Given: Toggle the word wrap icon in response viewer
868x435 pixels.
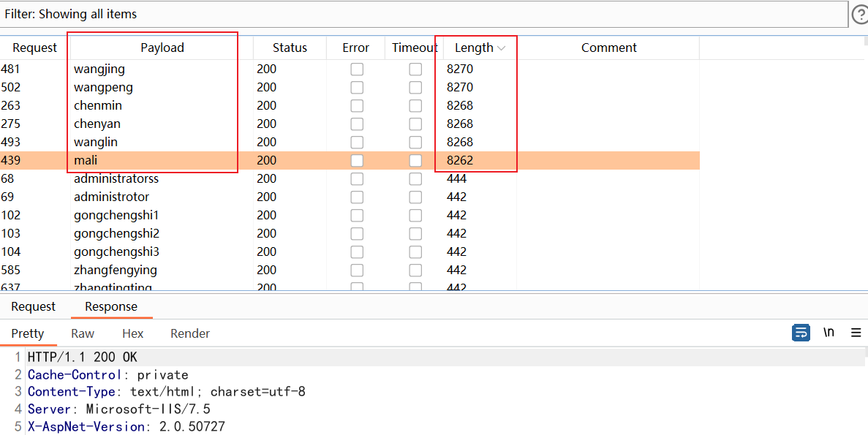Looking at the screenshot, I should click(801, 333).
